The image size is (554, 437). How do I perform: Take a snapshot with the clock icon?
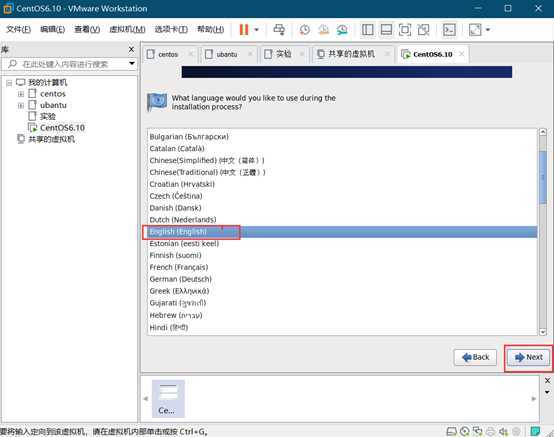click(305, 30)
